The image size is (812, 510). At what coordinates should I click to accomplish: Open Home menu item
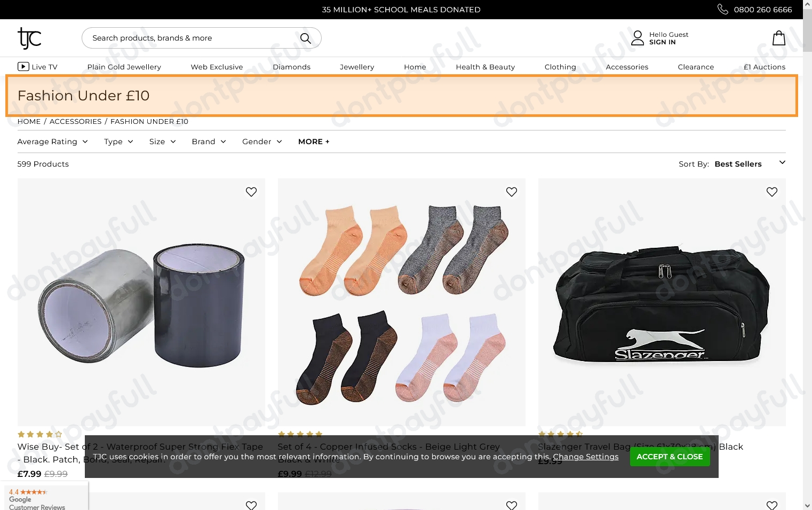[415, 67]
